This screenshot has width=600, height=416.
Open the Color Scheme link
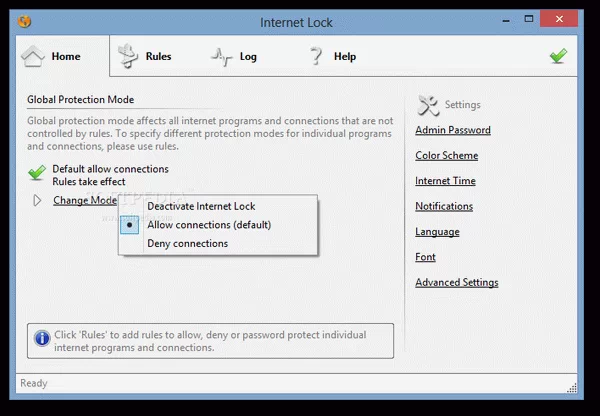coord(447,155)
